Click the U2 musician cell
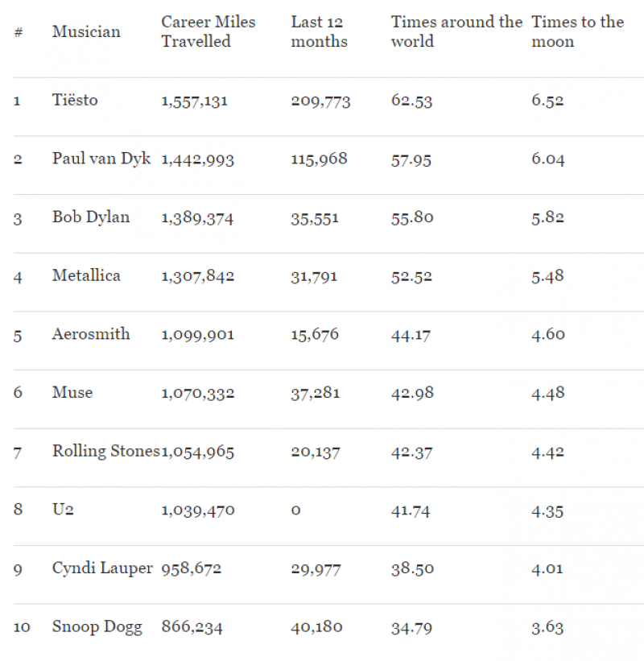The height and width of the screenshot is (661, 644). (x=64, y=510)
